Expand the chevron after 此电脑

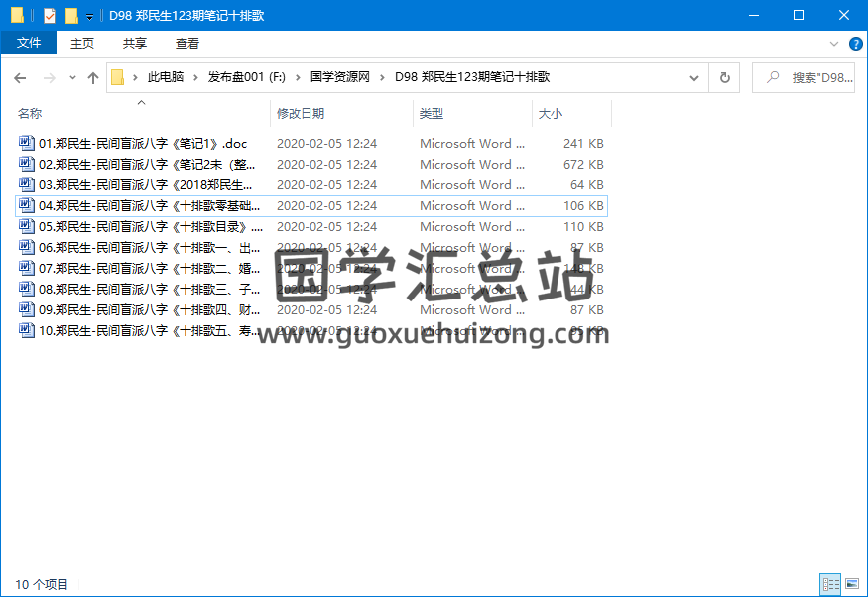195,78
